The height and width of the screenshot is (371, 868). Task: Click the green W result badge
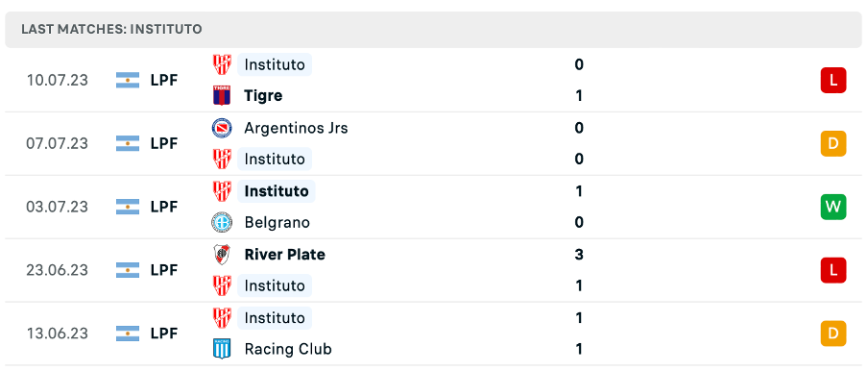point(833,207)
